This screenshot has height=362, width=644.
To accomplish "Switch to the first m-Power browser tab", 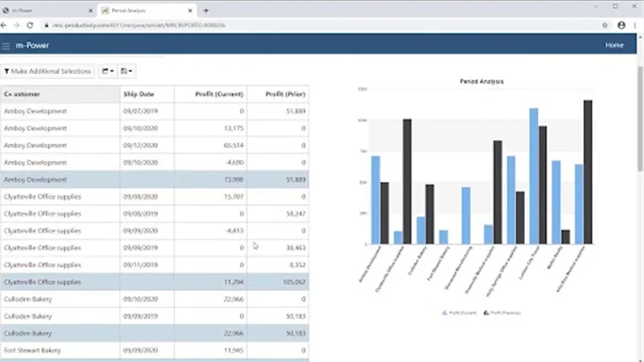I will coord(47,10).
